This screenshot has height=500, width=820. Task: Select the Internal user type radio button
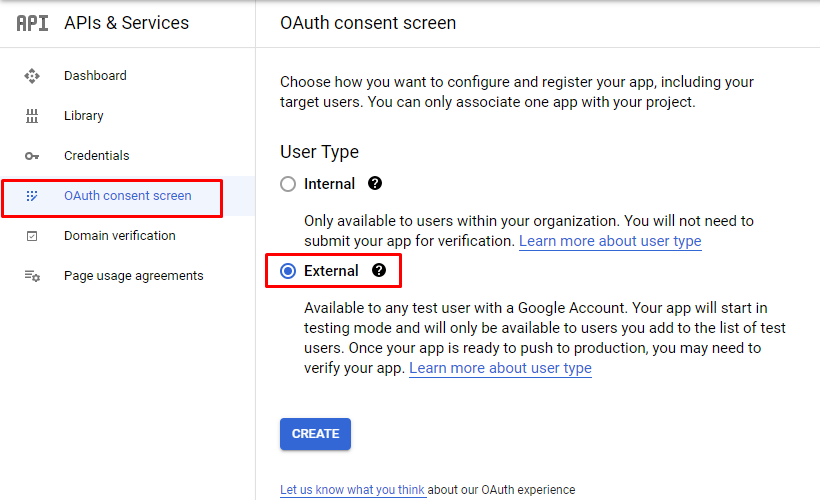tap(288, 184)
